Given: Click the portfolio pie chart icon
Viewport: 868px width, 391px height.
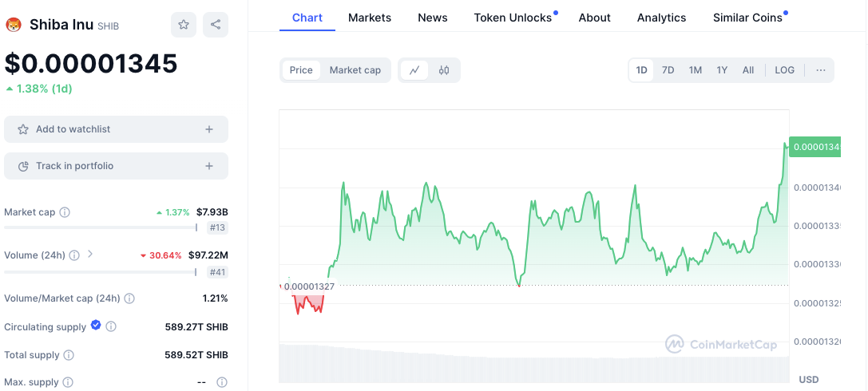Looking at the screenshot, I should pos(23,167).
